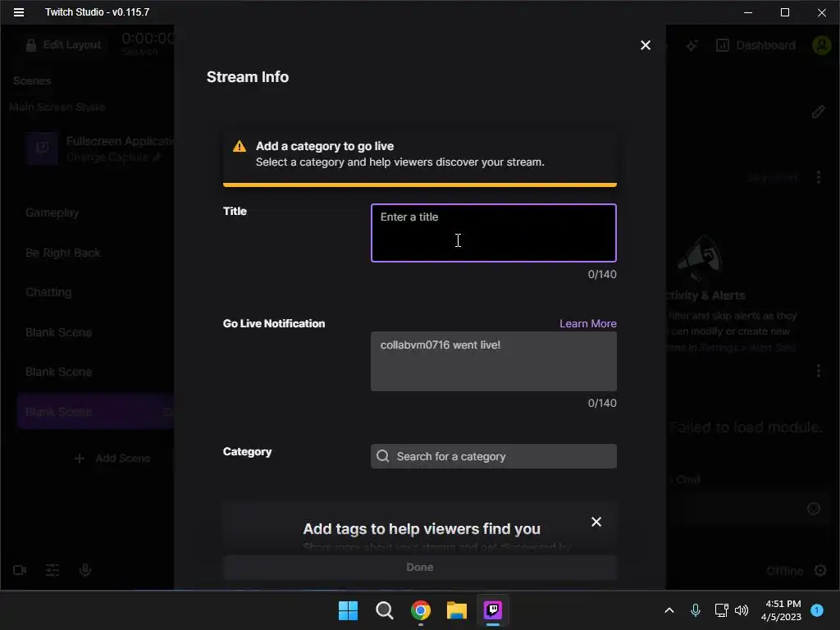This screenshot has height=630, width=840.
Task: Select the Gameplay scene
Action: click(x=52, y=212)
